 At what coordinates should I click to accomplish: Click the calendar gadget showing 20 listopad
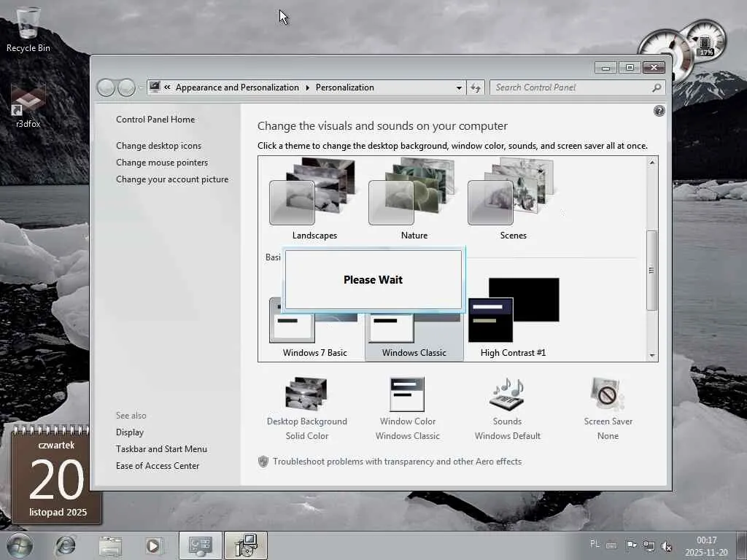[x=56, y=475]
